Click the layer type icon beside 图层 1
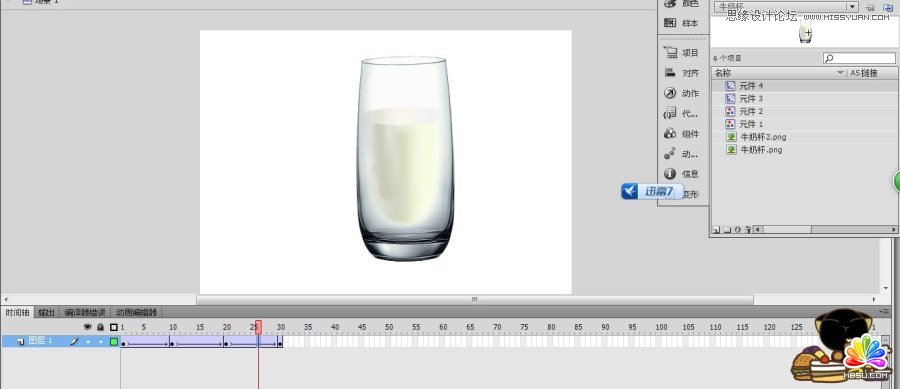The width and height of the screenshot is (900, 389). (x=20, y=341)
